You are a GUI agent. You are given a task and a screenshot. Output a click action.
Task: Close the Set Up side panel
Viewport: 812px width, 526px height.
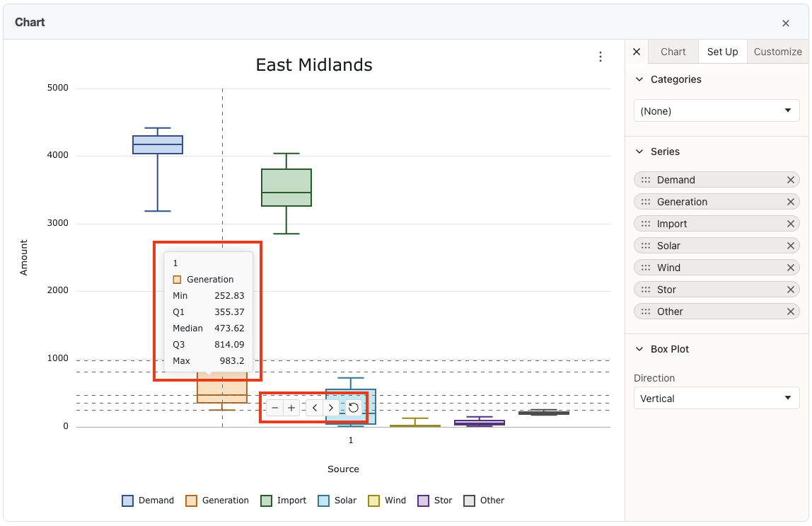(636, 51)
